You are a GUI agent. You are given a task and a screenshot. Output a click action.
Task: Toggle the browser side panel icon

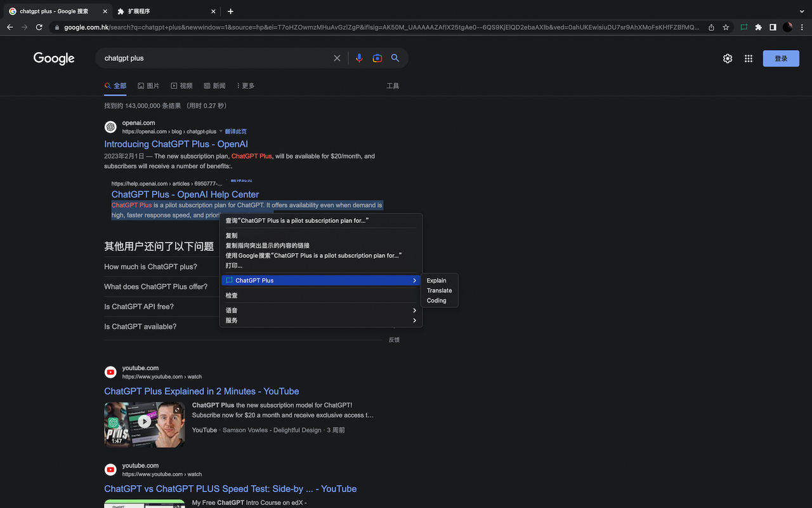tap(773, 27)
